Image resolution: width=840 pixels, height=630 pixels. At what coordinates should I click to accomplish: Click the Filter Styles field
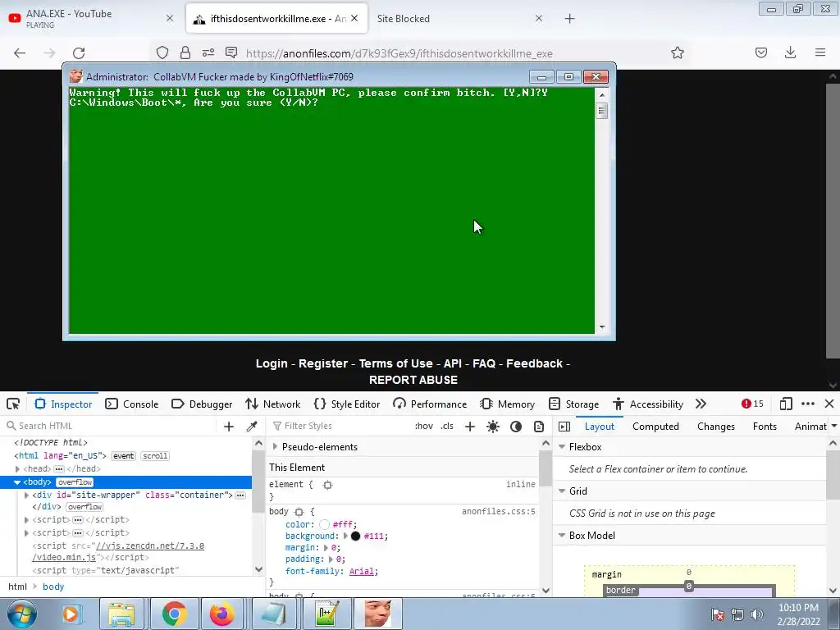point(339,426)
